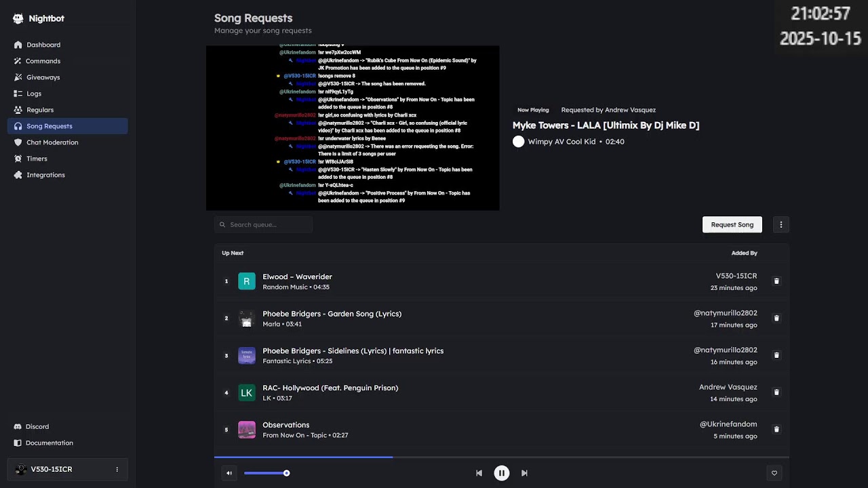The width and height of the screenshot is (868, 488).
Task: Click the magnifier icon in search queue
Action: pyautogui.click(x=222, y=224)
